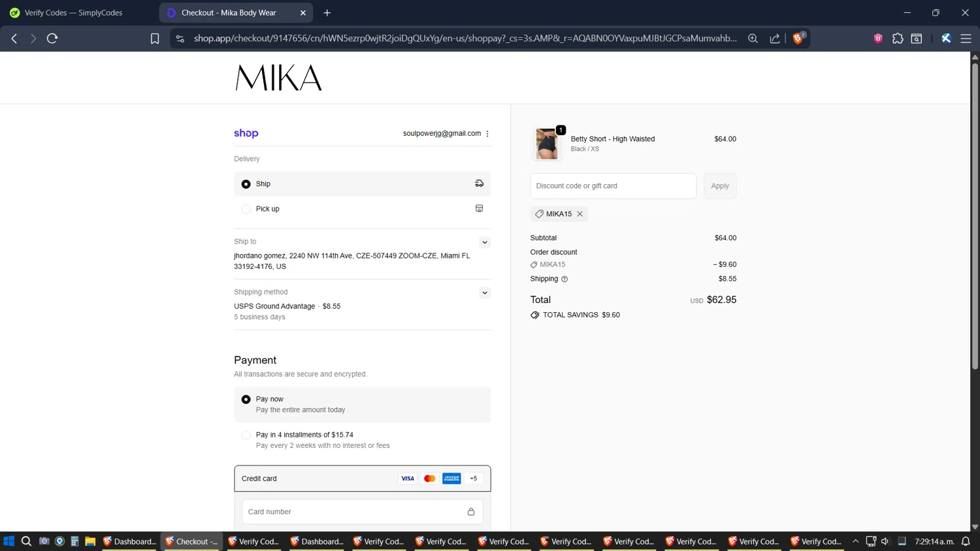Open taskbar Search
Screen dimensions: 980x551
coord(26,541)
